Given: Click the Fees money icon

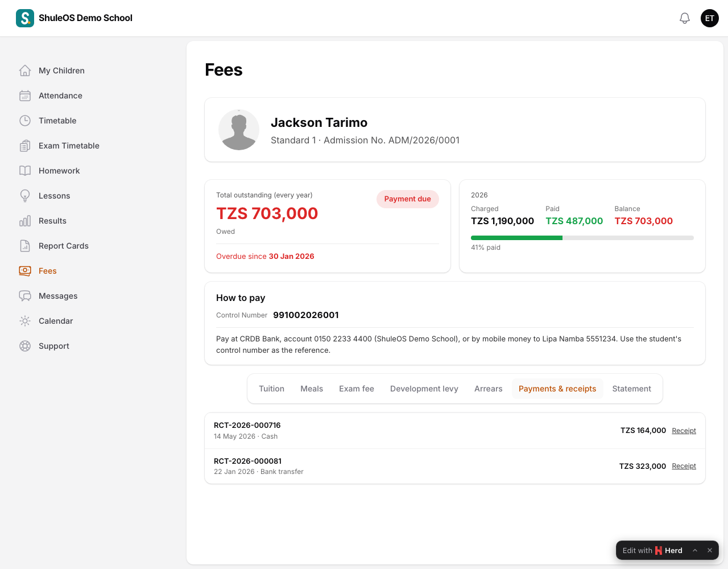Looking at the screenshot, I should click(25, 271).
